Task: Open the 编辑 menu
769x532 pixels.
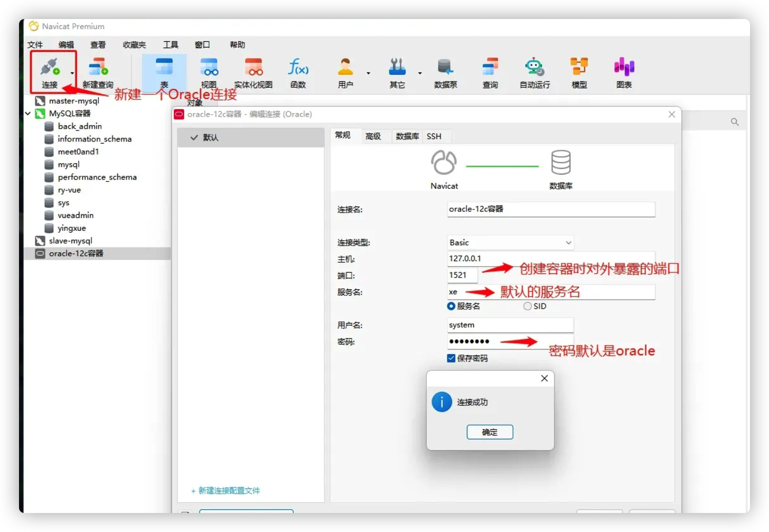Action: coord(66,45)
